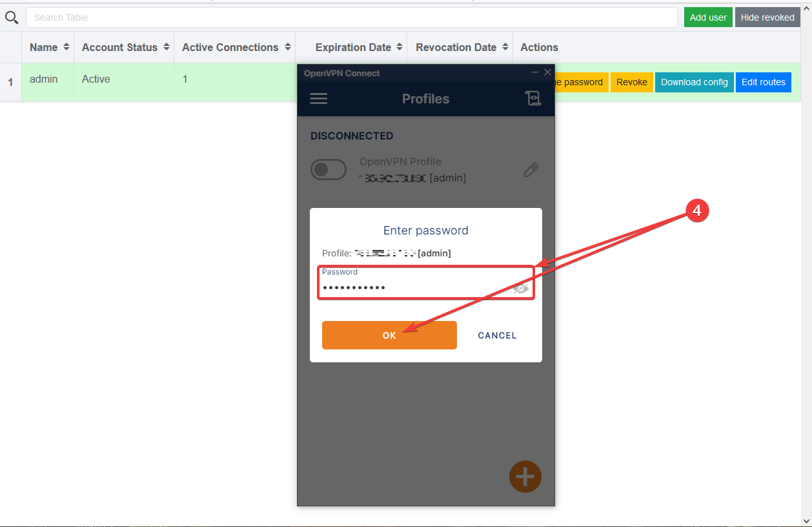
Task: Click the search magnifier icon
Action: coord(11,17)
